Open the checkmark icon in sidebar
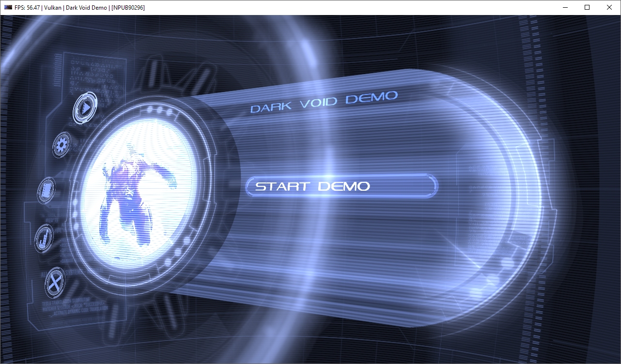 [45, 238]
